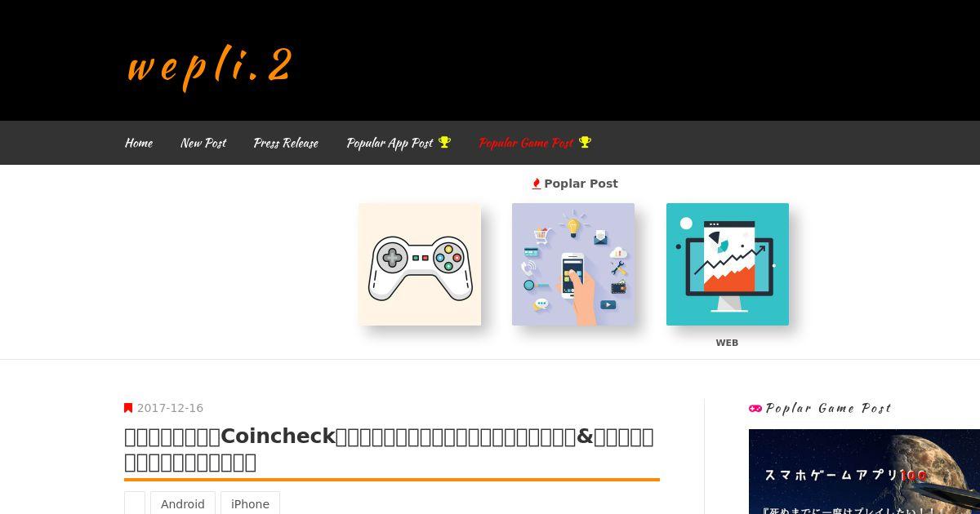Open the wepli.2 site logo
This screenshot has height=514, width=980.
tap(210, 66)
